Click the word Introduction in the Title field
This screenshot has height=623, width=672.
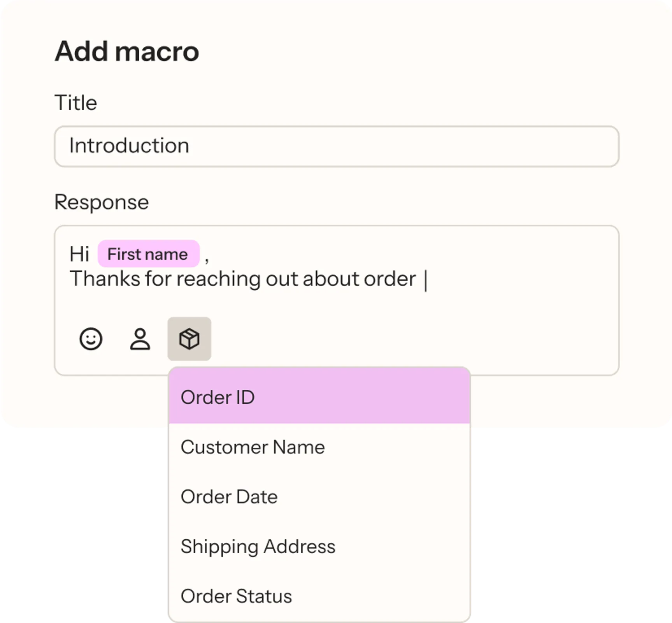click(129, 145)
